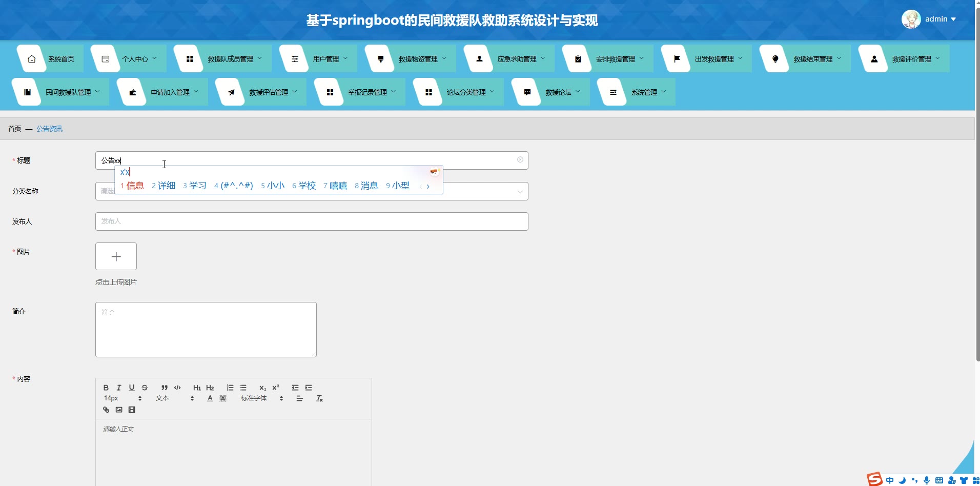Screen dimensions: 980x486
Task: Open the text color picker in editor
Action: (210, 398)
